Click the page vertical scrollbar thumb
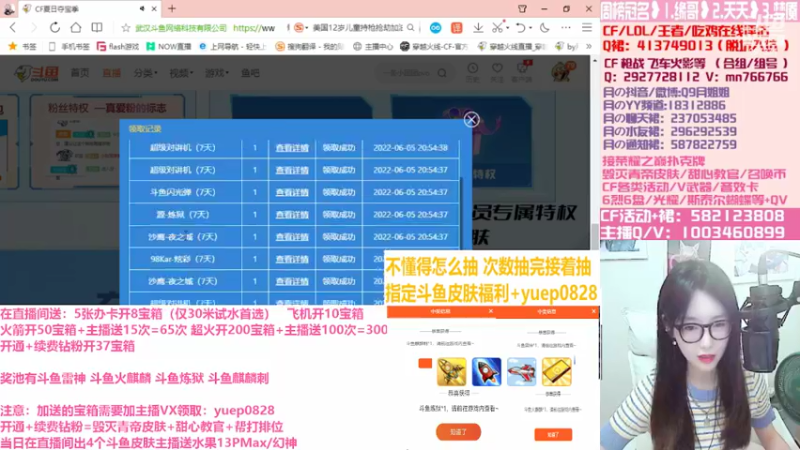This screenshot has height=450, width=800. click(594, 237)
